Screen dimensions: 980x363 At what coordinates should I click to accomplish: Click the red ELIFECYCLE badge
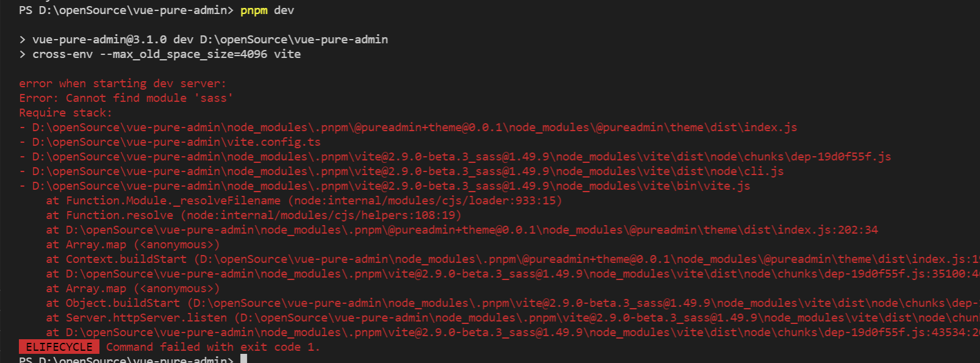59,347
